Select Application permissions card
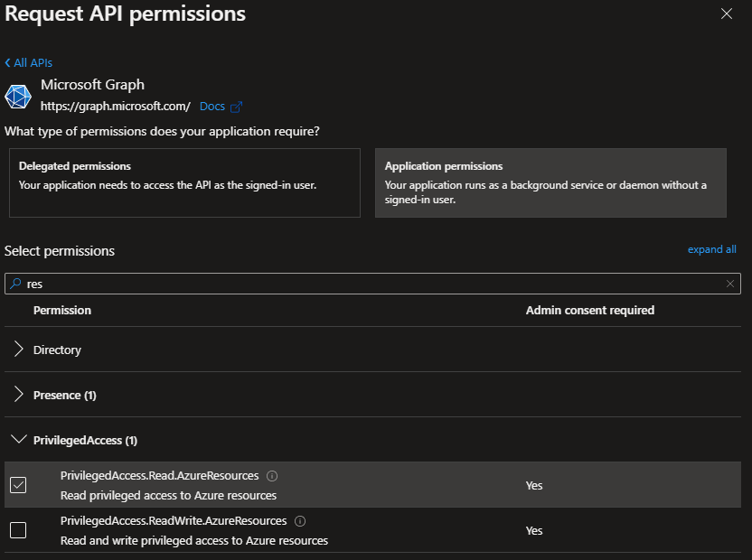The height and width of the screenshot is (560, 752). point(550,182)
